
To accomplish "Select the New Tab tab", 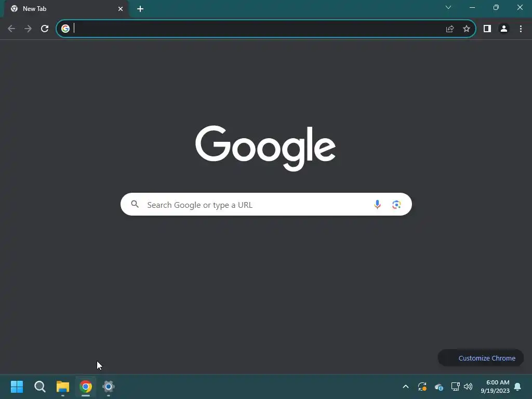I will coord(66,9).
